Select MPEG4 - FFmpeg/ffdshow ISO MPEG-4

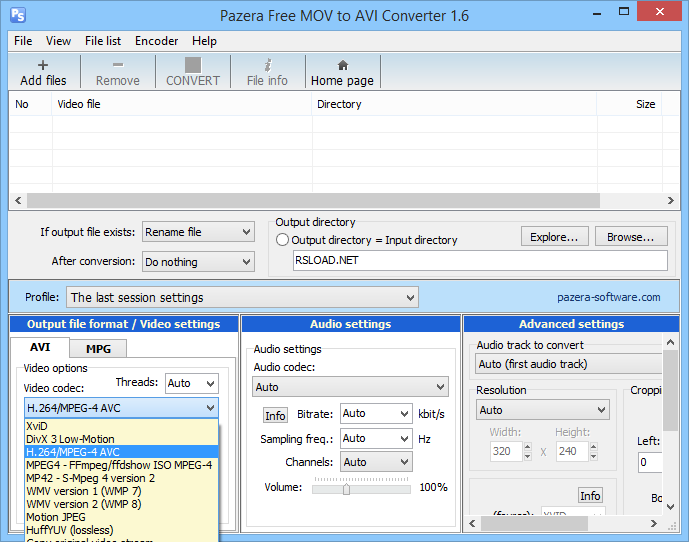[x=121, y=465]
